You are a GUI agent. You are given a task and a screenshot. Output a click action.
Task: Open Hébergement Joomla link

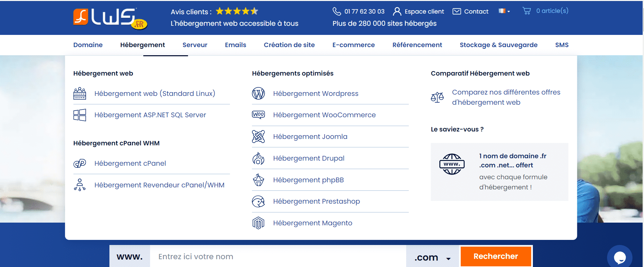(310, 137)
